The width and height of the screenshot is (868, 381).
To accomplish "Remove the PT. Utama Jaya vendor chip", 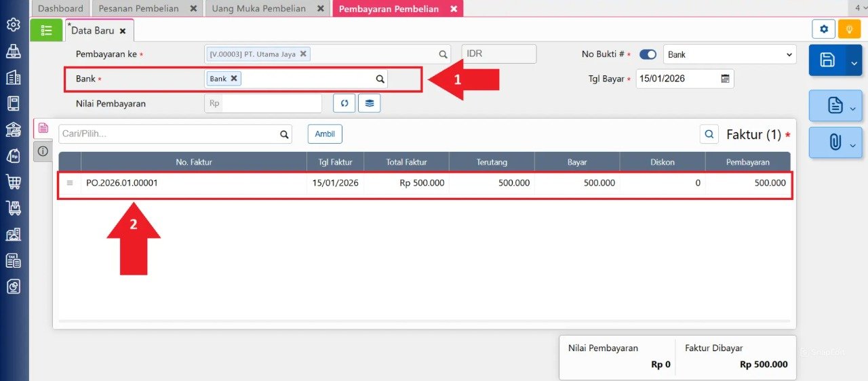I will click(303, 54).
